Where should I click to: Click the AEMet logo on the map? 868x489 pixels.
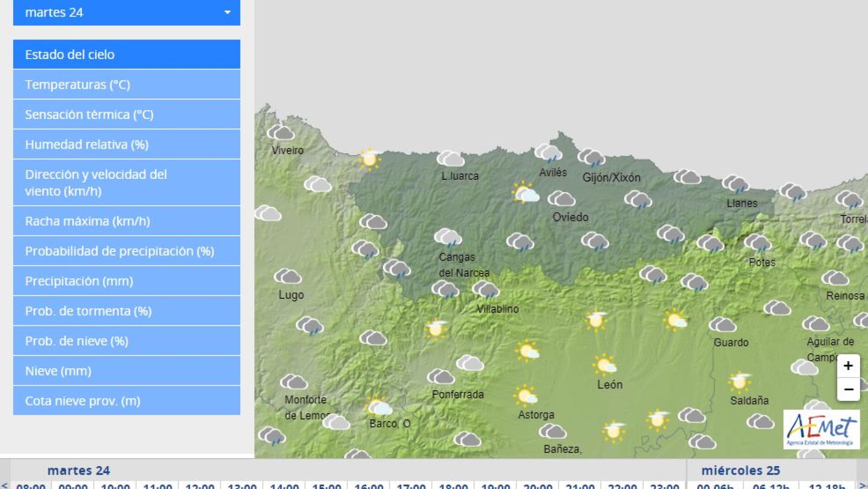821,429
